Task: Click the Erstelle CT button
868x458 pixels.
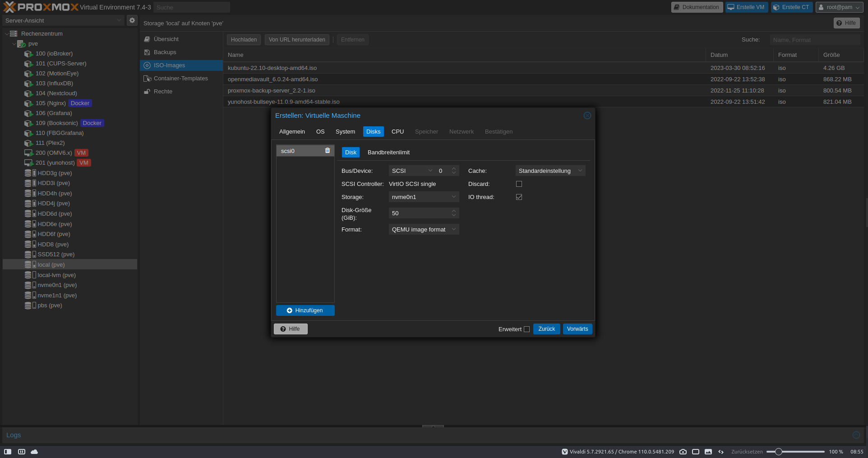Action: [x=792, y=7]
